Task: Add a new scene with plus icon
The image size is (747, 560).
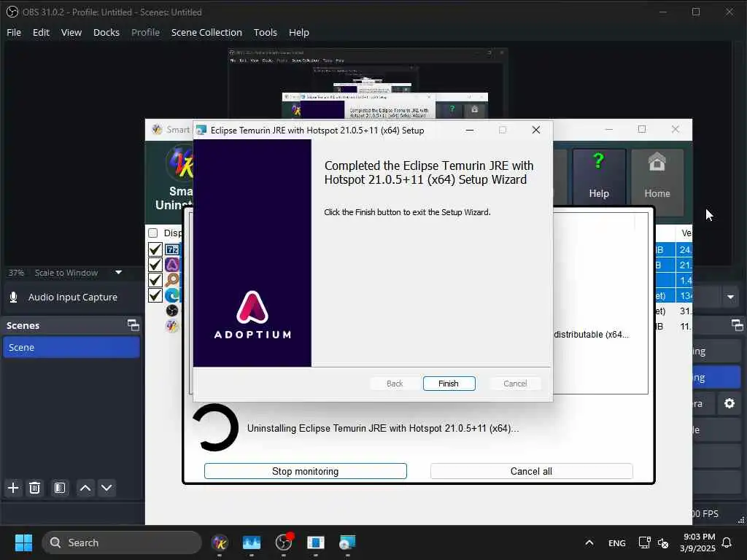Action: pos(13,488)
